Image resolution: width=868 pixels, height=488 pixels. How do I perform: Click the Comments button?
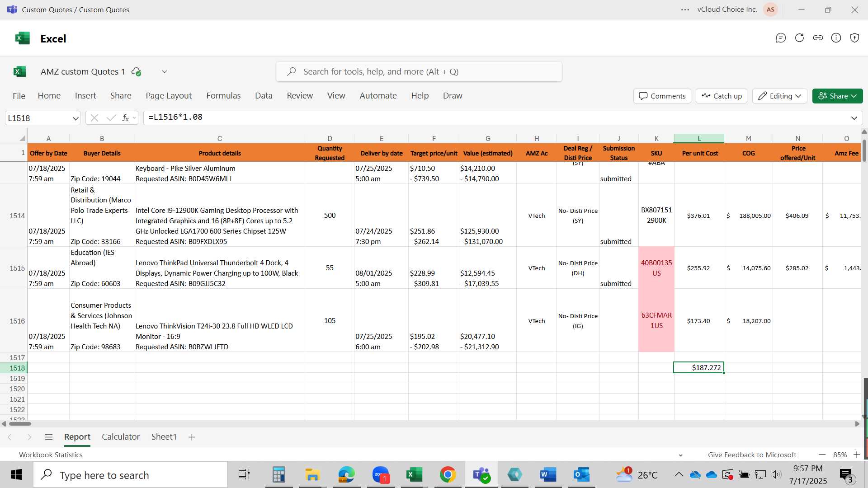click(662, 96)
